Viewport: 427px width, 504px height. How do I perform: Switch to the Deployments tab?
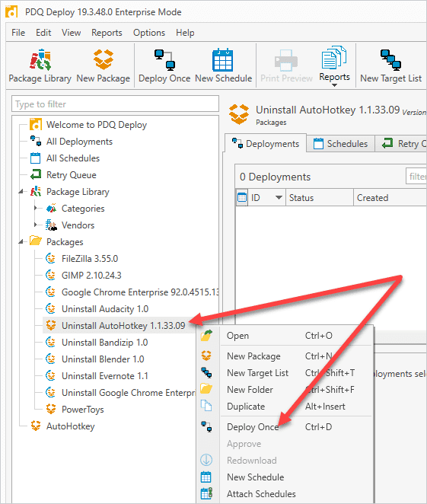click(x=266, y=143)
